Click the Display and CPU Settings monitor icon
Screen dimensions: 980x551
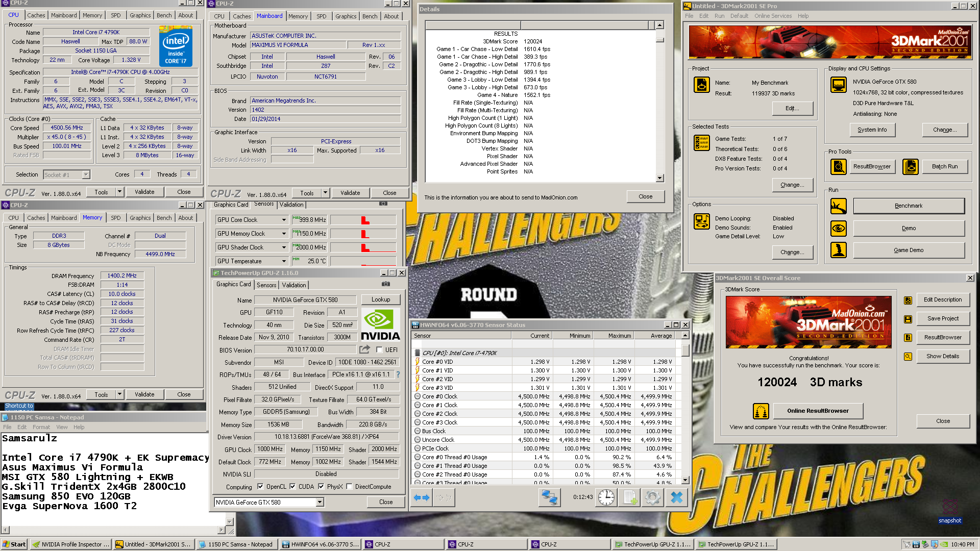coord(838,85)
